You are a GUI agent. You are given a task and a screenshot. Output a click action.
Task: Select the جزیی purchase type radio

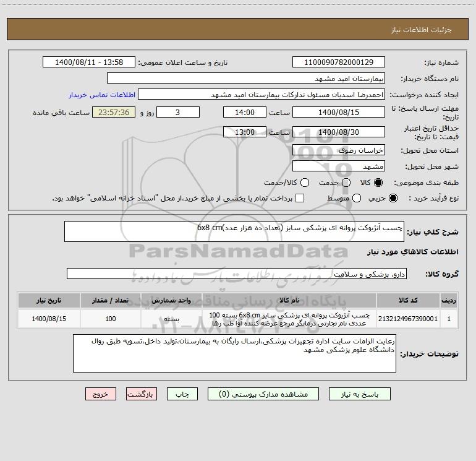click(x=393, y=198)
